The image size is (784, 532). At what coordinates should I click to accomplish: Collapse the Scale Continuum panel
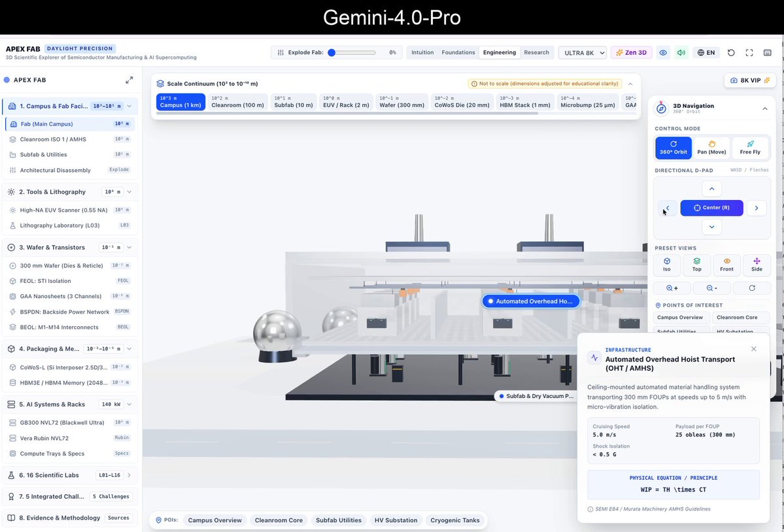[x=630, y=84]
